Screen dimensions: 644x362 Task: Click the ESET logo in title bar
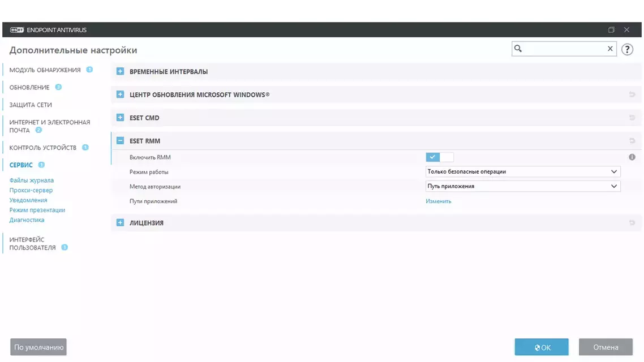tap(17, 30)
